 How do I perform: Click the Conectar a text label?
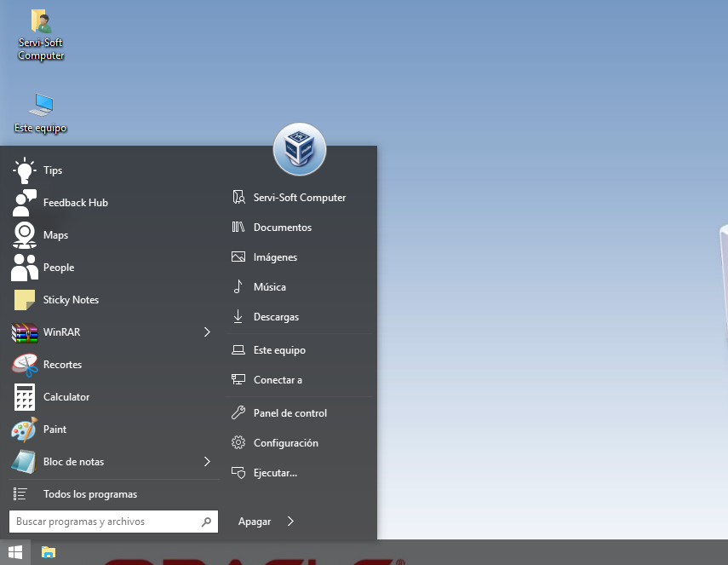[278, 380]
